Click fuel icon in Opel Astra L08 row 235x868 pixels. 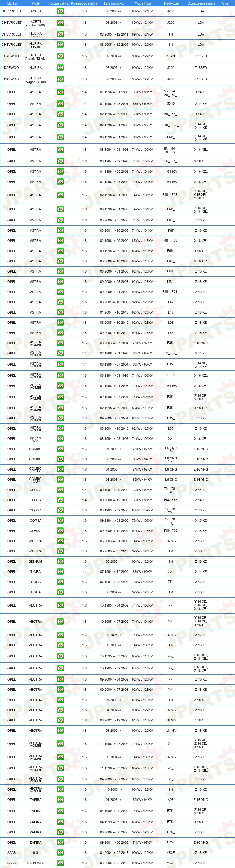(x=60, y=323)
